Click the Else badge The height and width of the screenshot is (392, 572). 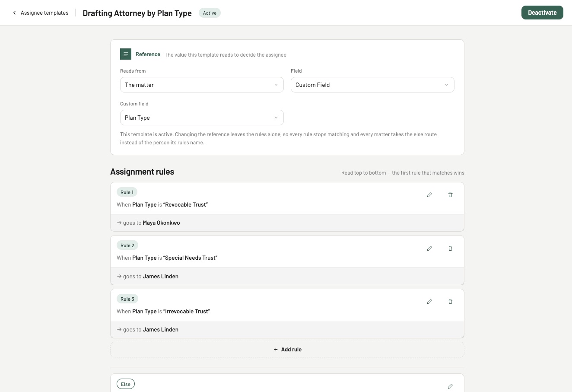click(126, 384)
